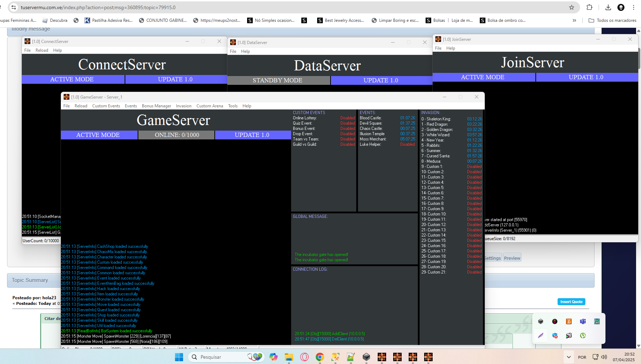Open Chrome downloads icon
This screenshot has height=364, width=641.
pyautogui.click(x=608, y=7)
